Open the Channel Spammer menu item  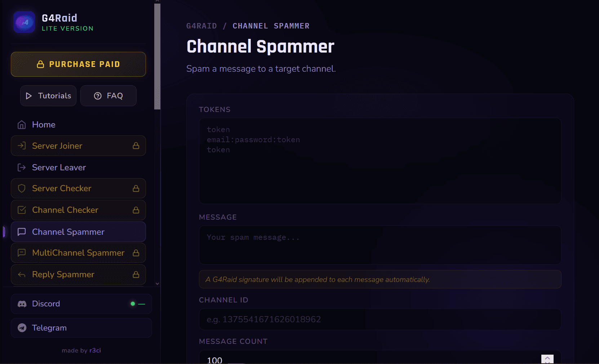[x=78, y=232]
